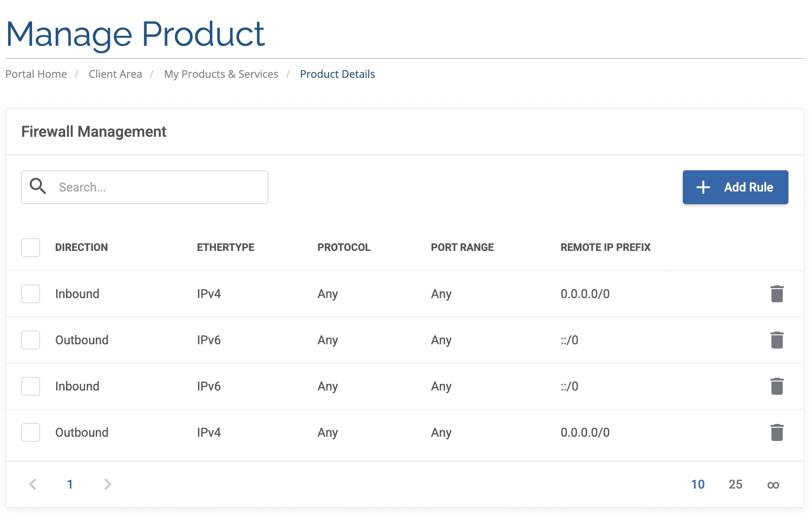812x515 pixels.
Task: Click the magnifying glass search icon
Action: 38,187
